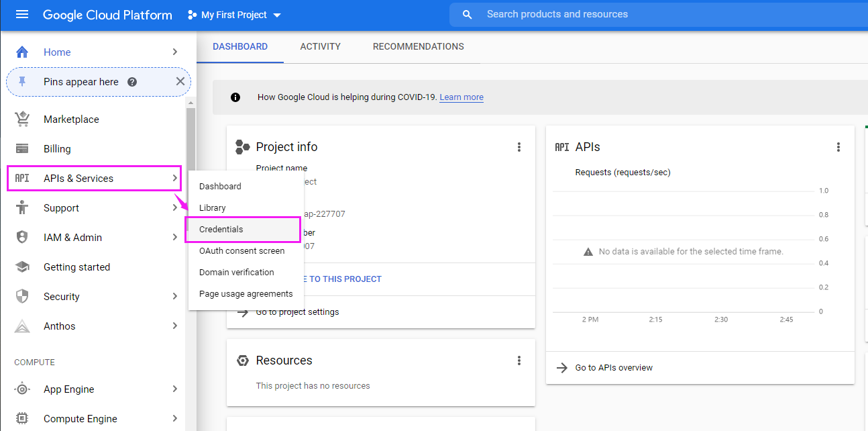Expand the APIs & Services submenu chevron

tap(174, 179)
